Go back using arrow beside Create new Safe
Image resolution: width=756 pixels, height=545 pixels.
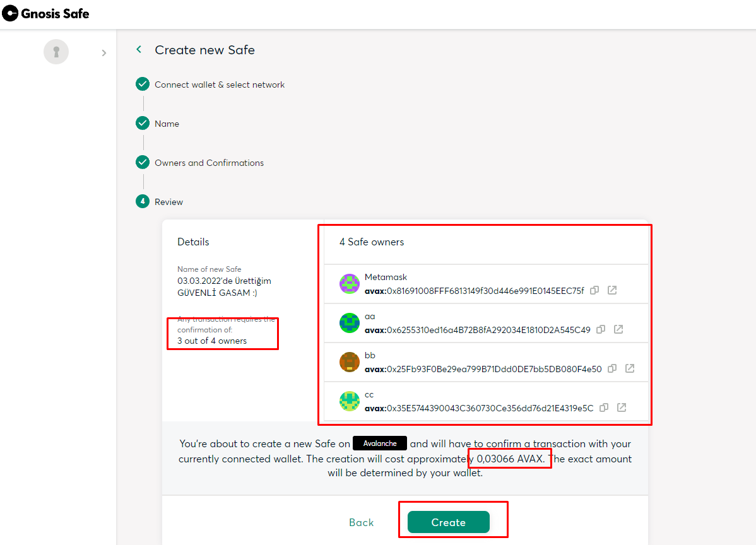pos(139,49)
